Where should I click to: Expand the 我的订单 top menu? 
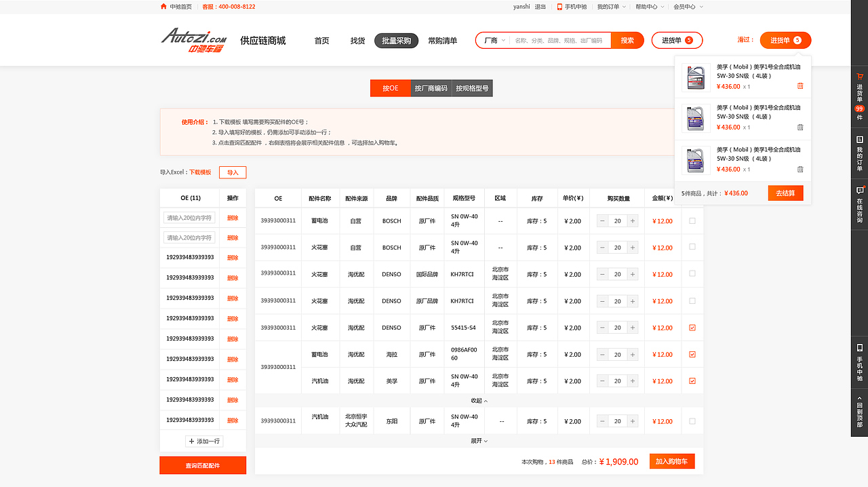tap(610, 7)
